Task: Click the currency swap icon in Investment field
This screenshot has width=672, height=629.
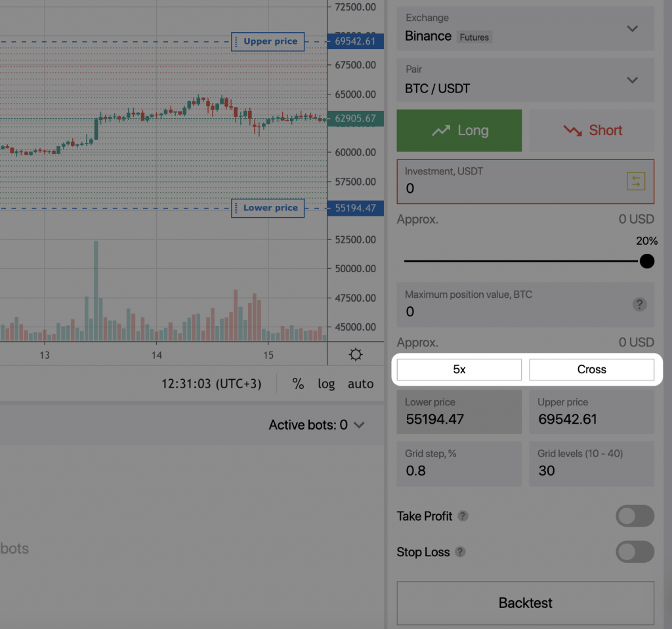Action: (x=635, y=182)
